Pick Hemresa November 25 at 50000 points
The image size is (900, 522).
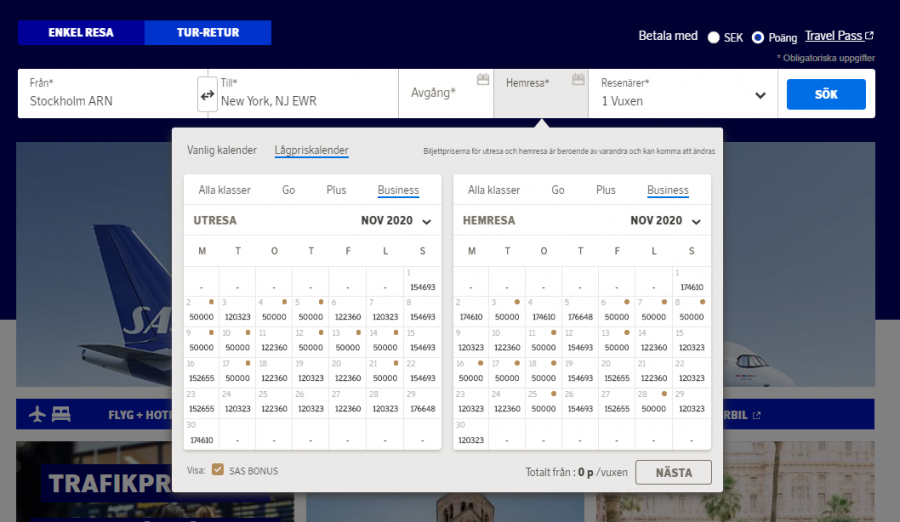click(x=544, y=403)
